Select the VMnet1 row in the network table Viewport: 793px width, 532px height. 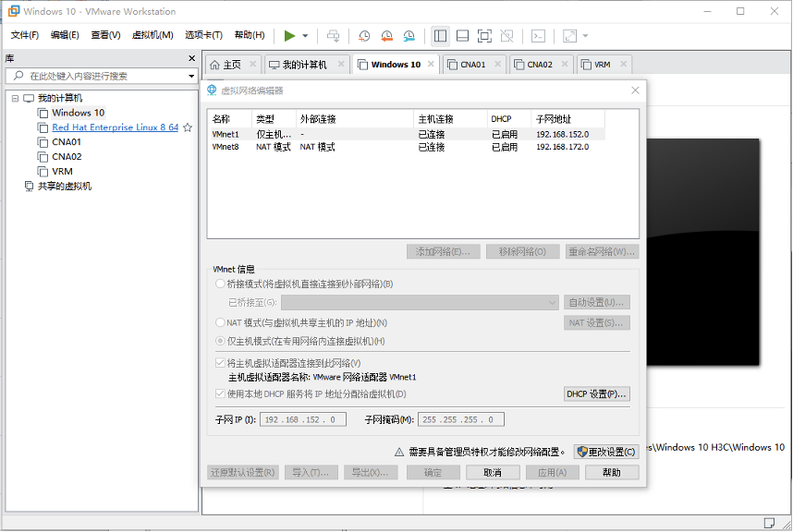(x=407, y=135)
